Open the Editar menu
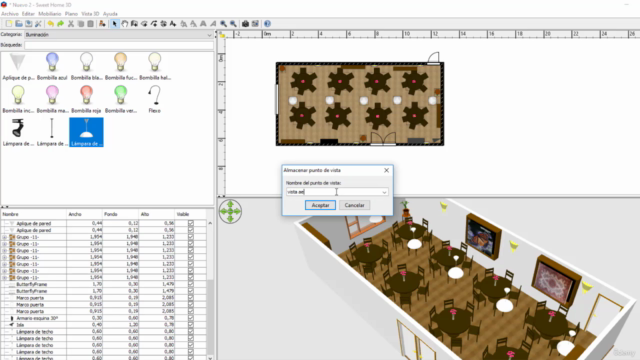640x360 pixels. pos(28,14)
